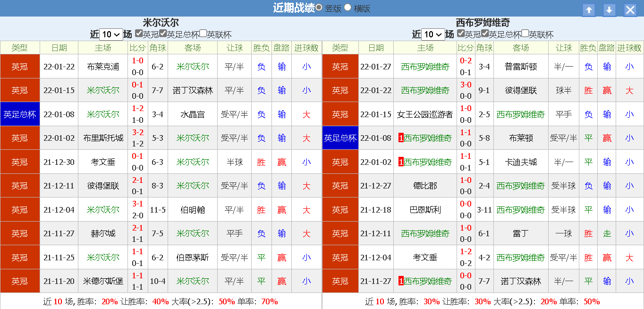The image size is (644, 309).
Task: Open 布莱克浦 team link
Action: click(103, 67)
